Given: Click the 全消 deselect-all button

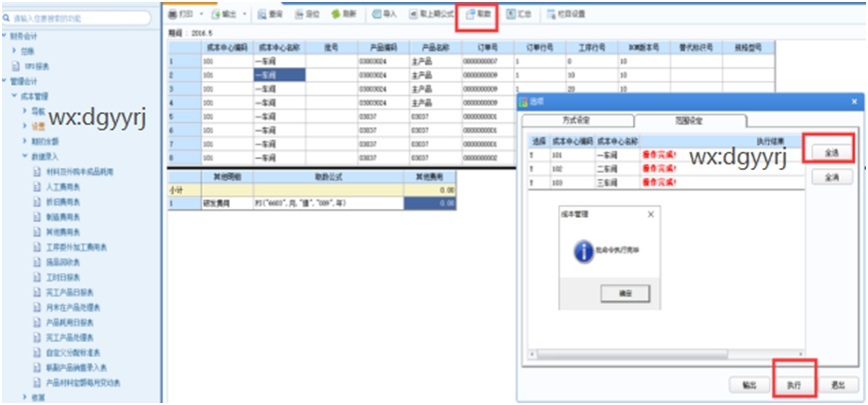Looking at the screenshot, I should pos(832,177).
